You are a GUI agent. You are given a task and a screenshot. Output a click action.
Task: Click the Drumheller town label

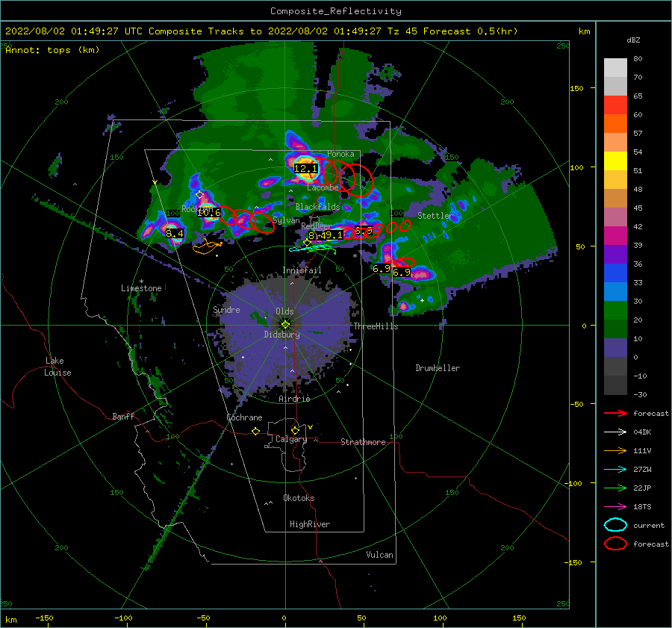[x=438, y=368]
